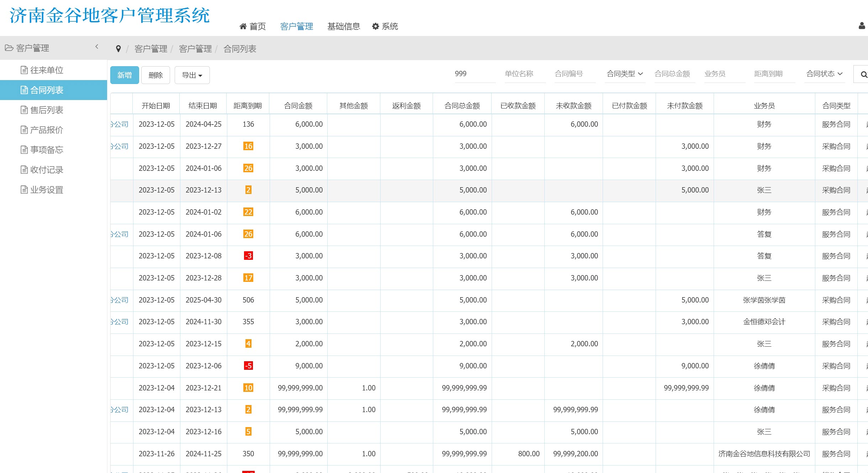This screenshot has width=868, height=473.
Task: Select 合同列表 in the sidebar
Action: pyautogui.click(x=53, y=90)
